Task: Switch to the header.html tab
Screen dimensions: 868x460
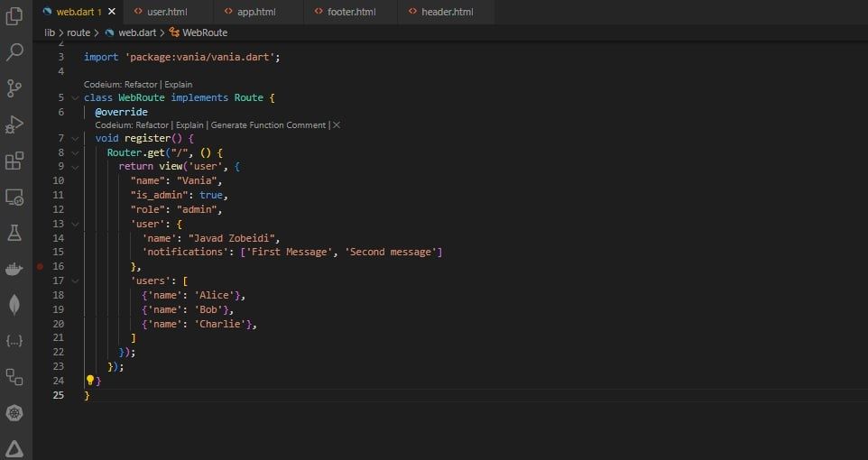Action: pos(446,12)
